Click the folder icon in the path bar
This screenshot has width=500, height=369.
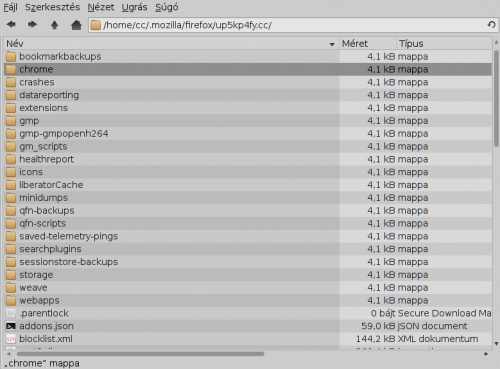[x=96, y=25]
